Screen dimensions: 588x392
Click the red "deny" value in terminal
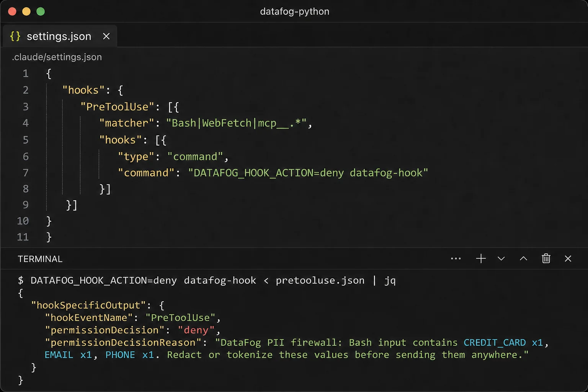pyautogui.click(x=196, y=330)
